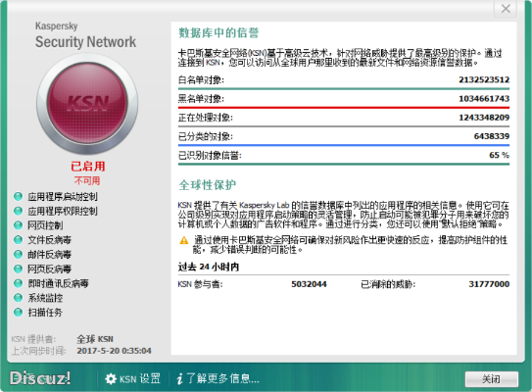This screenshot has width=532, height=392.
Task: Click the 不可用 status text
Action: 87,180
